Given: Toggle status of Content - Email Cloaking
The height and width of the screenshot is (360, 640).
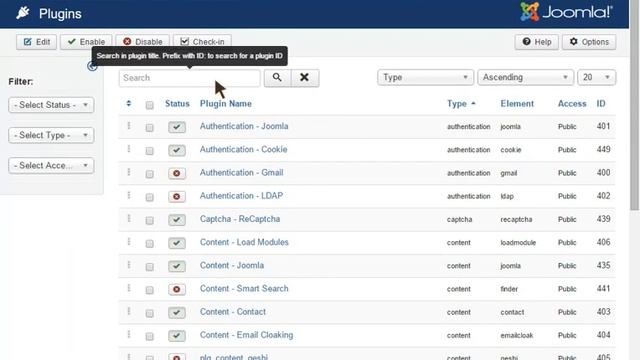Looking at the screenshot, I should (177, 336).
